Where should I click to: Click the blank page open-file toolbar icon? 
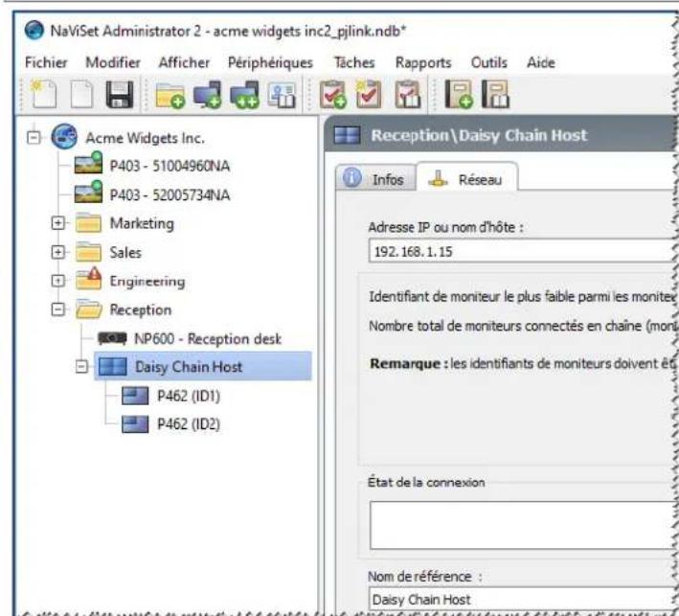(x=81, y=94)
